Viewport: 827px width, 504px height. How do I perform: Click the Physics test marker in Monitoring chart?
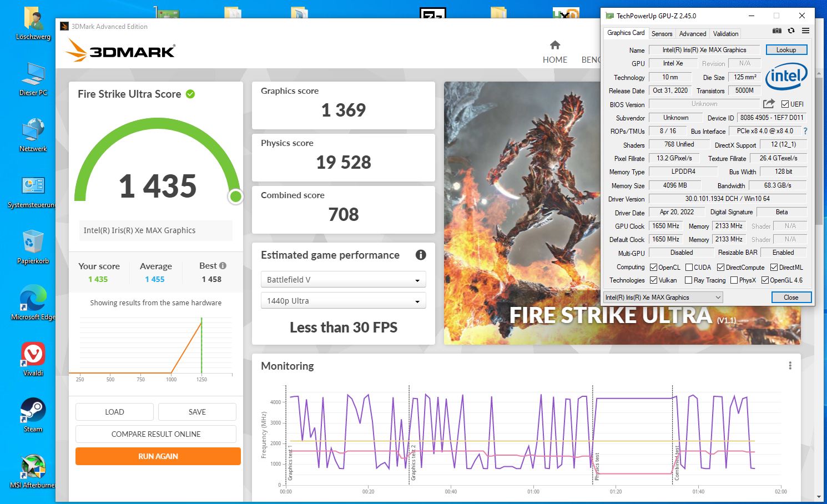594,436
